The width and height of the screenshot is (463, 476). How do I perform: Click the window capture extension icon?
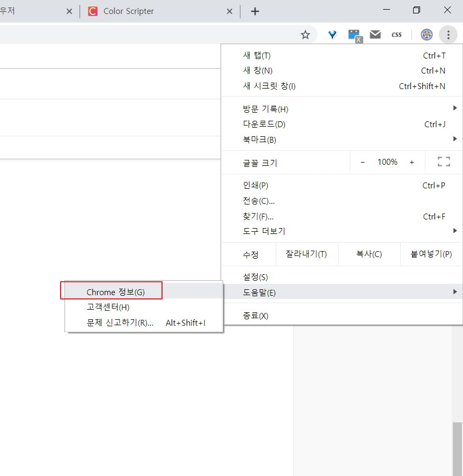(x=355, y=35)
